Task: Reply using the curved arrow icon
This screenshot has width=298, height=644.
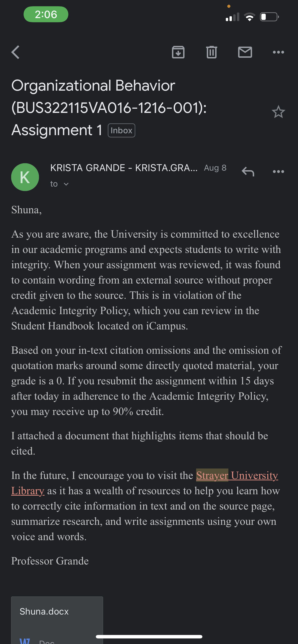Action: point(248,172)
